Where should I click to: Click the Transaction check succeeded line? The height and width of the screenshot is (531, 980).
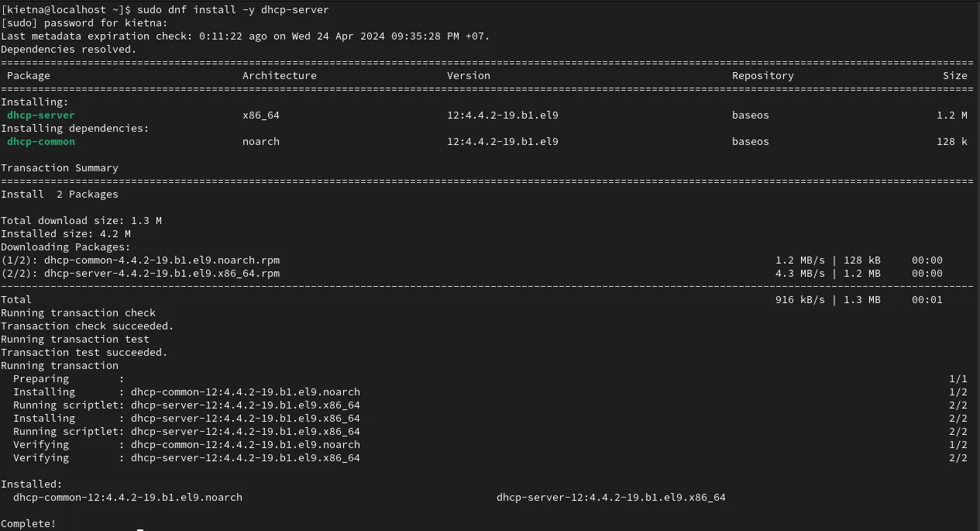pyautogui.click(x=88, y=326)
